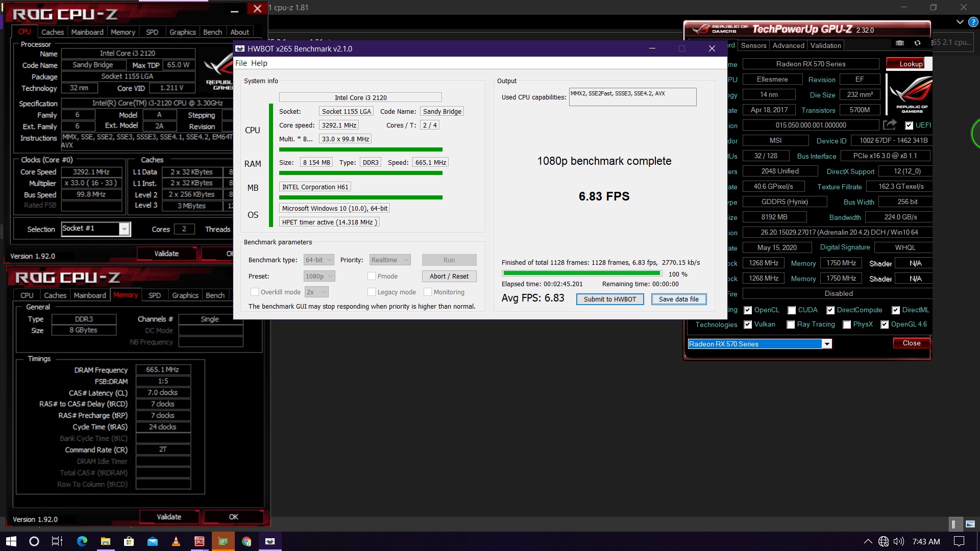Click the Close button in GPU-Z

pos(911,343)
